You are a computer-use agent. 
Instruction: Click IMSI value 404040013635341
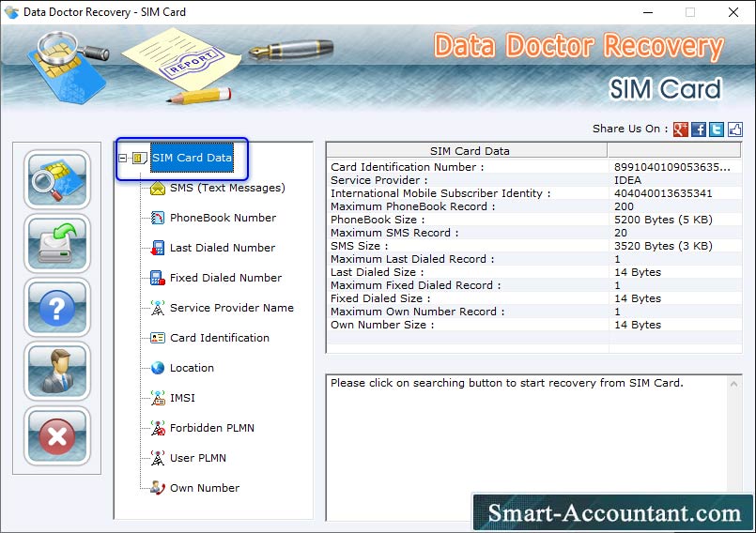click(x=663, y=193)
